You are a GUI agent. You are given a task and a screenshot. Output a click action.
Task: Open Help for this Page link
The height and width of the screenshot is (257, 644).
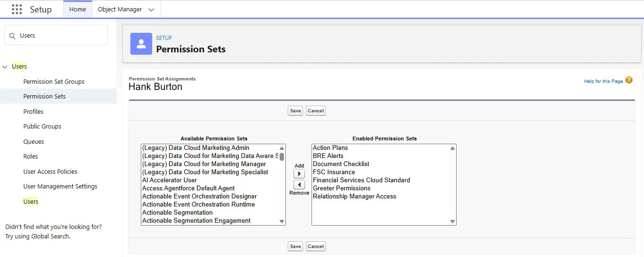point(603,81)
